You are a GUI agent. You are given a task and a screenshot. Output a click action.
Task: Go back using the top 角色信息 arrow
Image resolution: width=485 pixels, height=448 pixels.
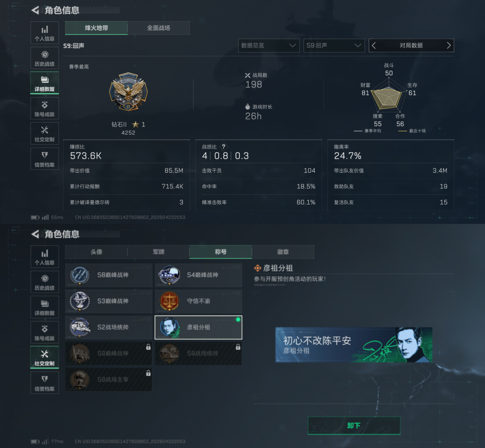point(35,10)
